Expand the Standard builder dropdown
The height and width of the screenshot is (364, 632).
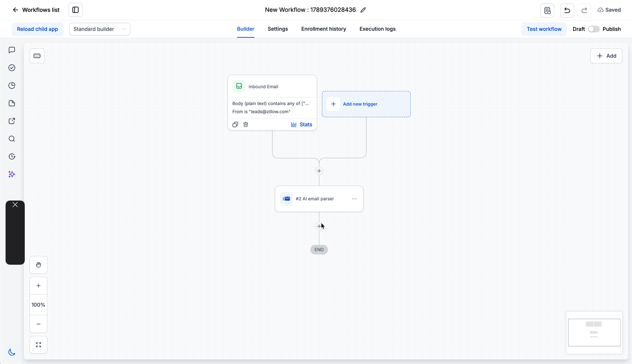click(100, 29)
